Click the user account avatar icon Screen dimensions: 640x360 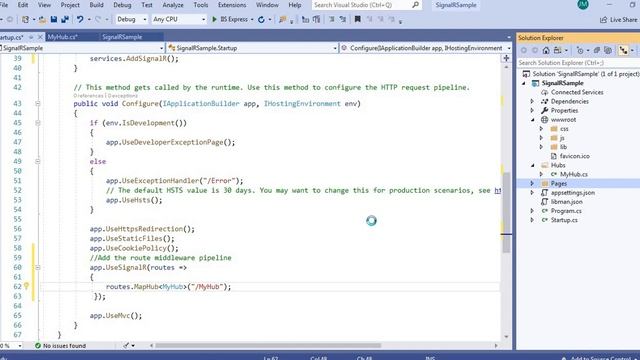(583, 4)
